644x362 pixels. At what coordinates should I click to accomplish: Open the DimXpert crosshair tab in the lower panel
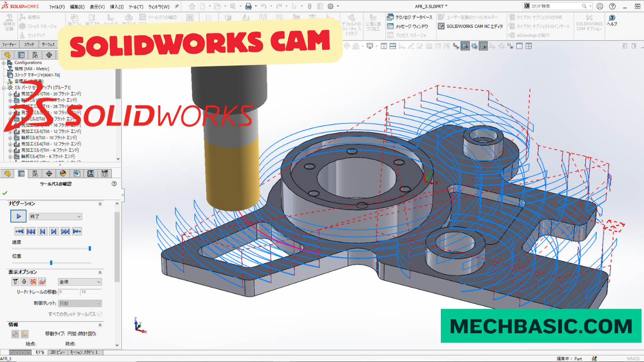pyautogui.click(x=49, y=173)
